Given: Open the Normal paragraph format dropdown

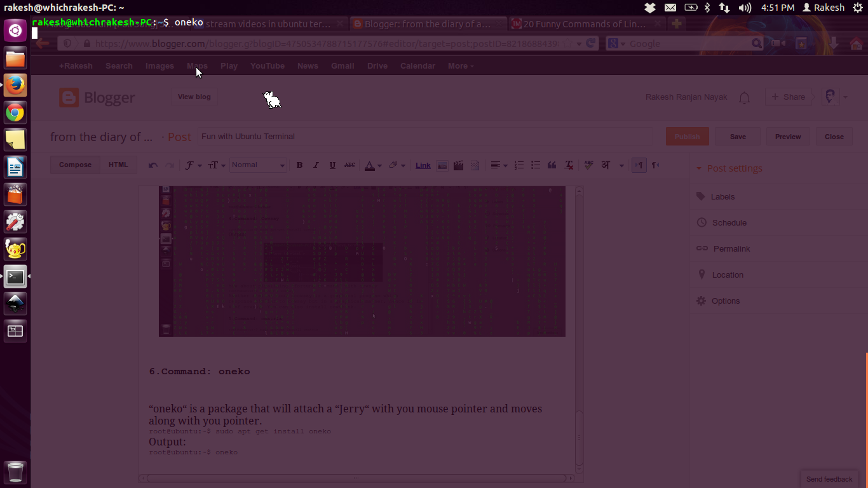Looking at the screenshot, I should pyautogui.click(x=258, y=165).
